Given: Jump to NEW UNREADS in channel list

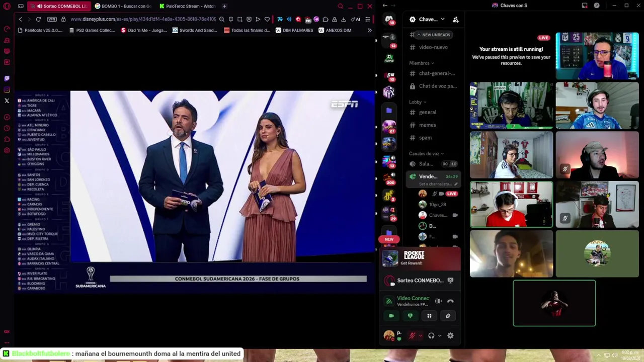Looking at the screenshot, I should 433,35.
